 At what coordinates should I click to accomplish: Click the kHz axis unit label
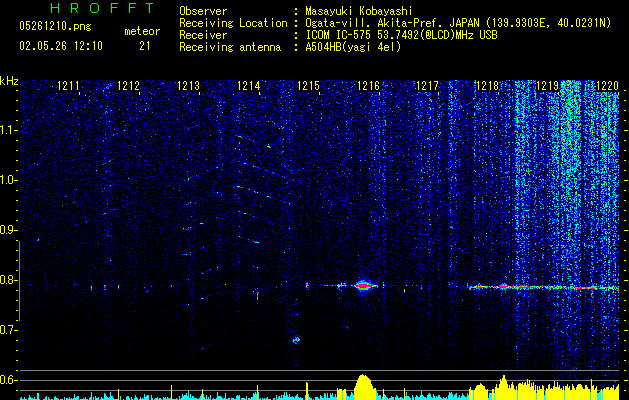click(x=9, y=81)
